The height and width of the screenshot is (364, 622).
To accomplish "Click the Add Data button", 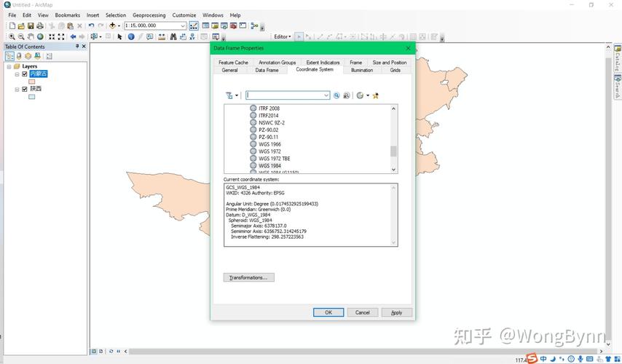I will point(112,25).
